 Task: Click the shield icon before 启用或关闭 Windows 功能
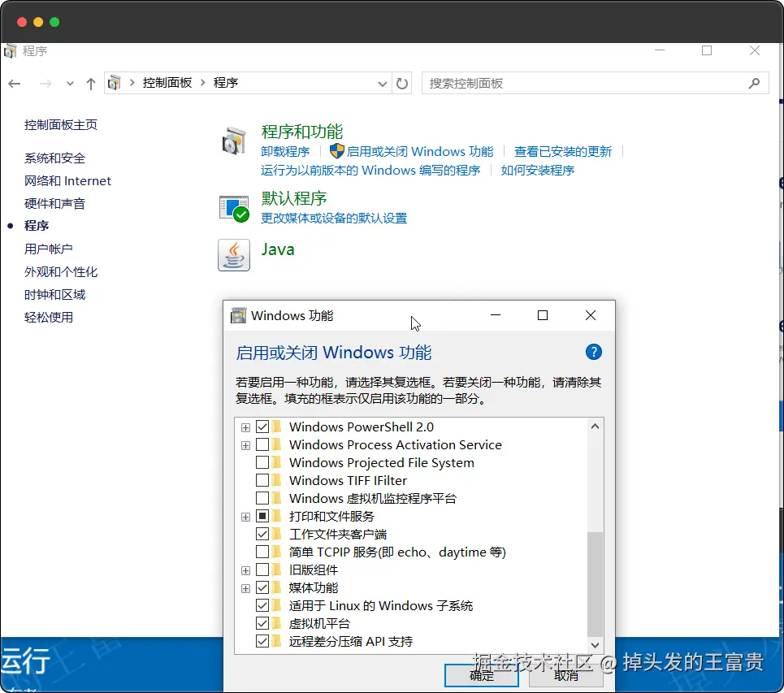coord(337,151)
